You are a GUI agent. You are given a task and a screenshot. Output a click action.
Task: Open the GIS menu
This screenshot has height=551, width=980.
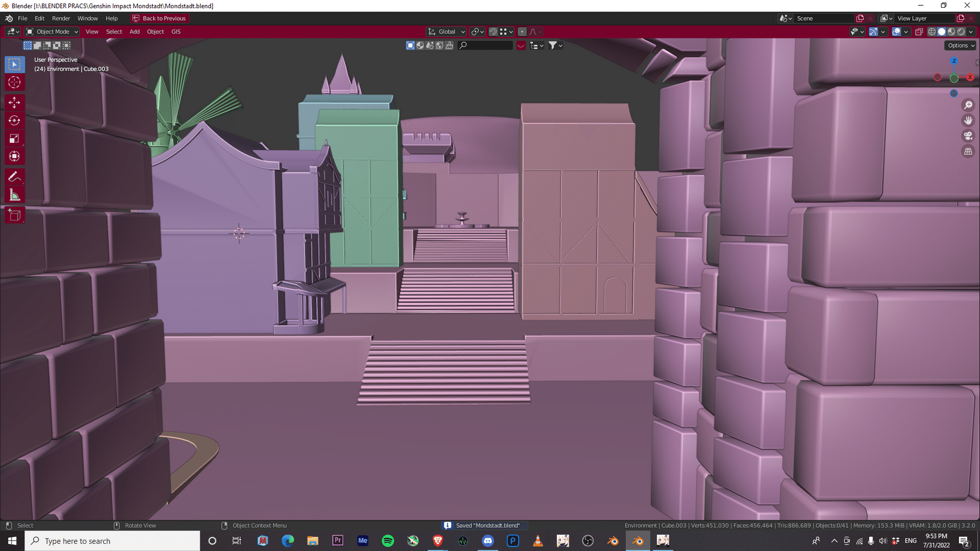[176, 31]
